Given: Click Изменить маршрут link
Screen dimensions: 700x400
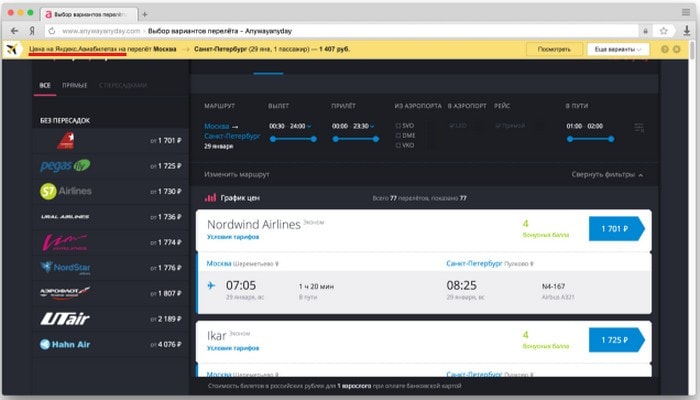Looking at the screenshot, I should [237, 175].
